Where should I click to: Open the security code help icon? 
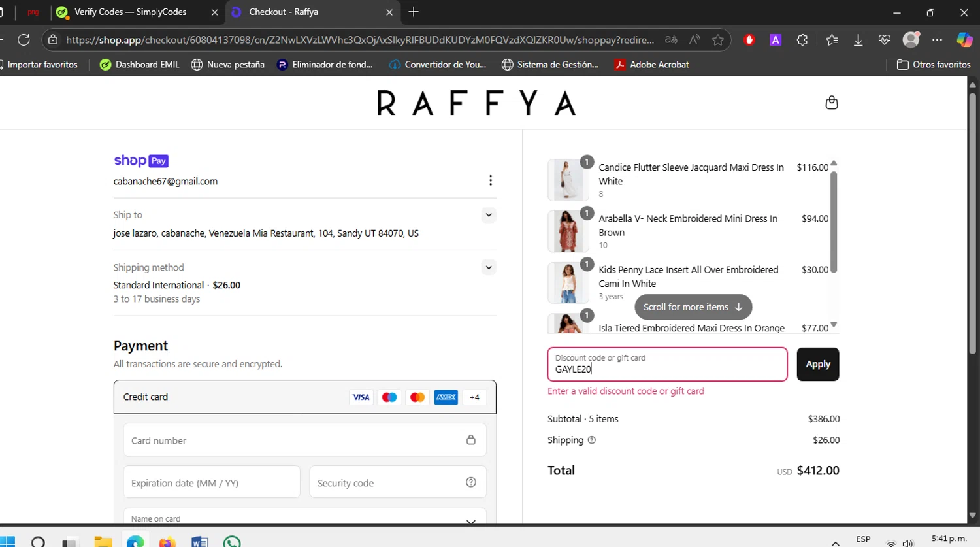470,482
